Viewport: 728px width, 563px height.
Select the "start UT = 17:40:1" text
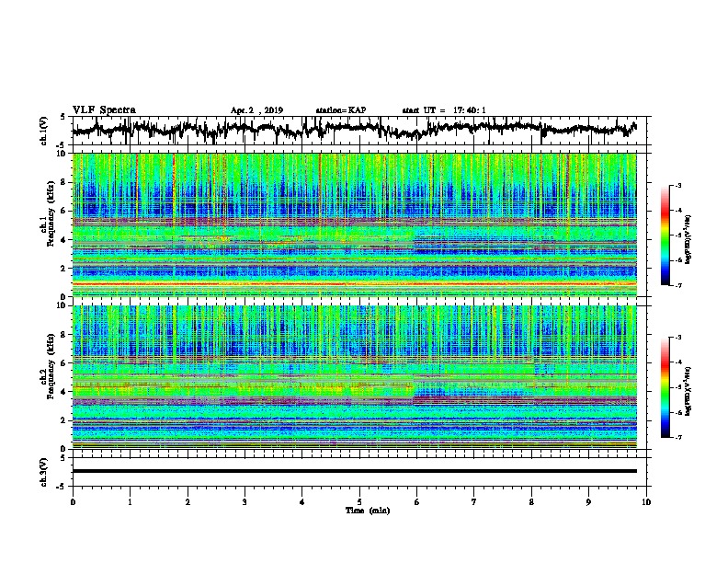(x=444, y=110)
